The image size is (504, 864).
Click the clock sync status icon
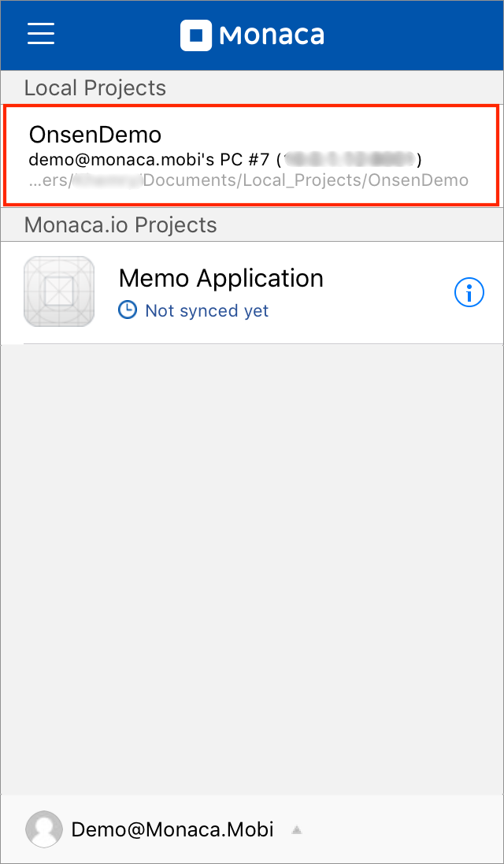(x=127, y=310)
